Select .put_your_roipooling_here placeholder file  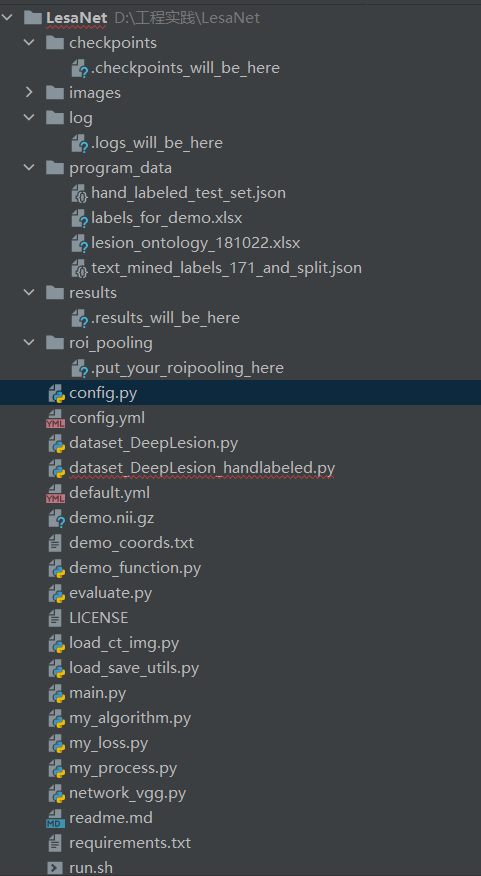pos(187,368)
